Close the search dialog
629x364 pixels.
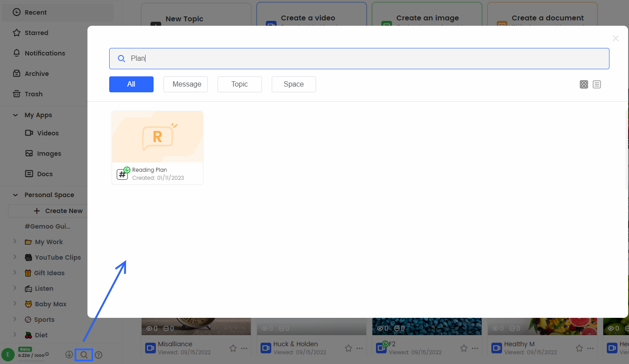coord(616,39)
